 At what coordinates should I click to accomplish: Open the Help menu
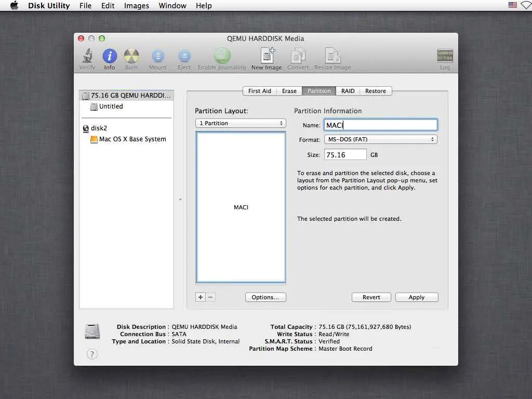[x=204, y=5]
